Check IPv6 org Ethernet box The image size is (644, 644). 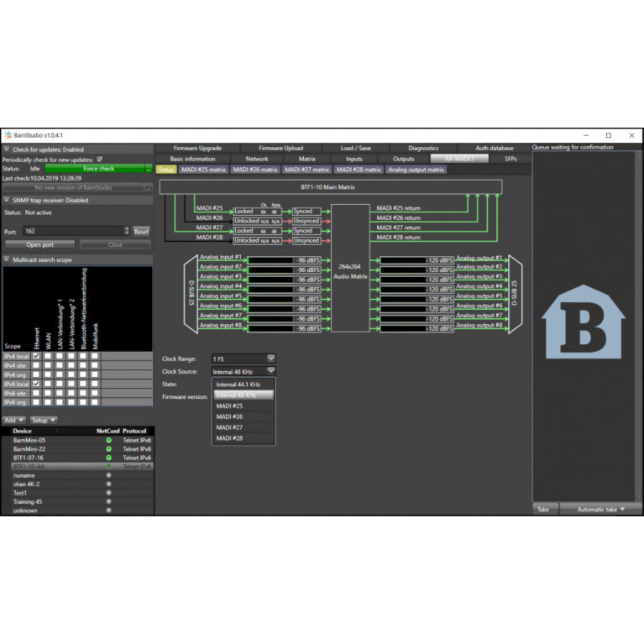coord(36,402)
